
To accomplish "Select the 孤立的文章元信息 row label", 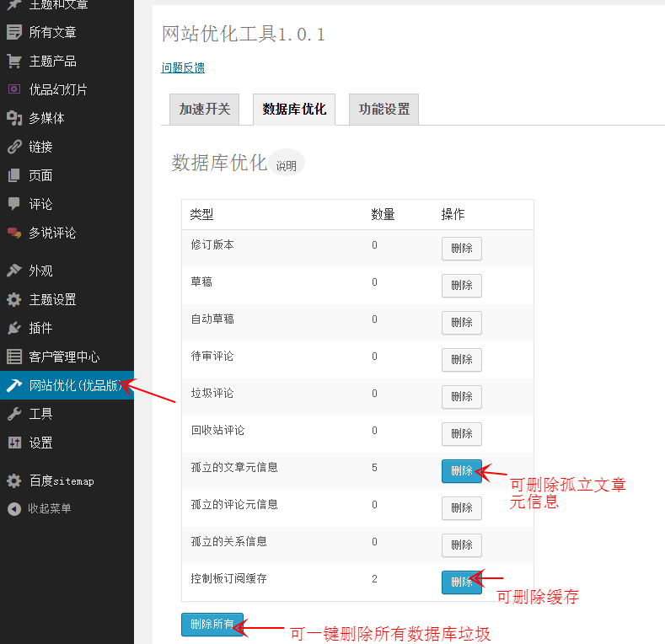I will pyautogui.click(x=234, y=468).
